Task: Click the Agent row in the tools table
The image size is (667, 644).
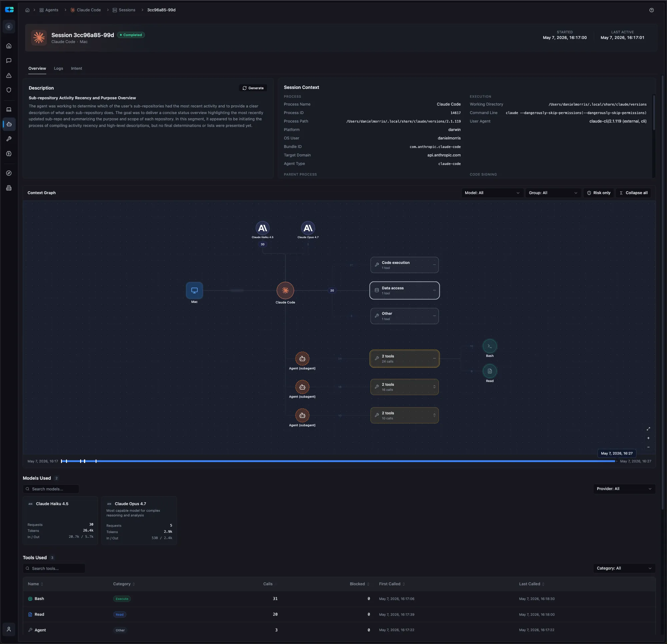Action: [x=339, y=630]
